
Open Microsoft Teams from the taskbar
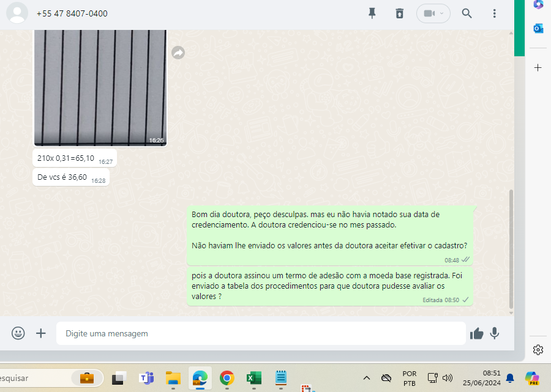146,378
